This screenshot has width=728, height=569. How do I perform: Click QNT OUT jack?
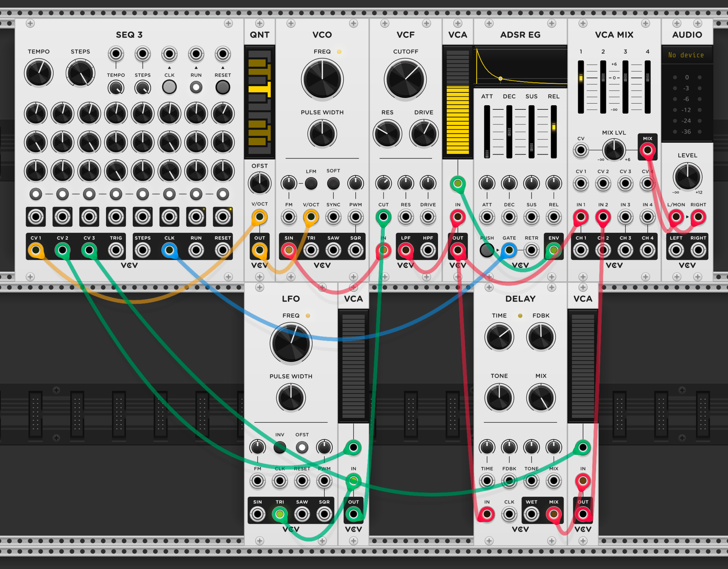(x=260, y=250)
